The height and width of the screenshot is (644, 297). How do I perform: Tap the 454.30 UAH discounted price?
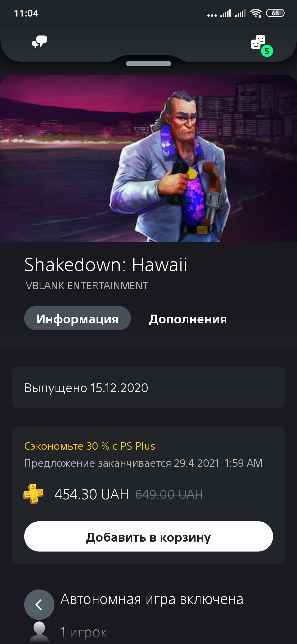point(92,494)
